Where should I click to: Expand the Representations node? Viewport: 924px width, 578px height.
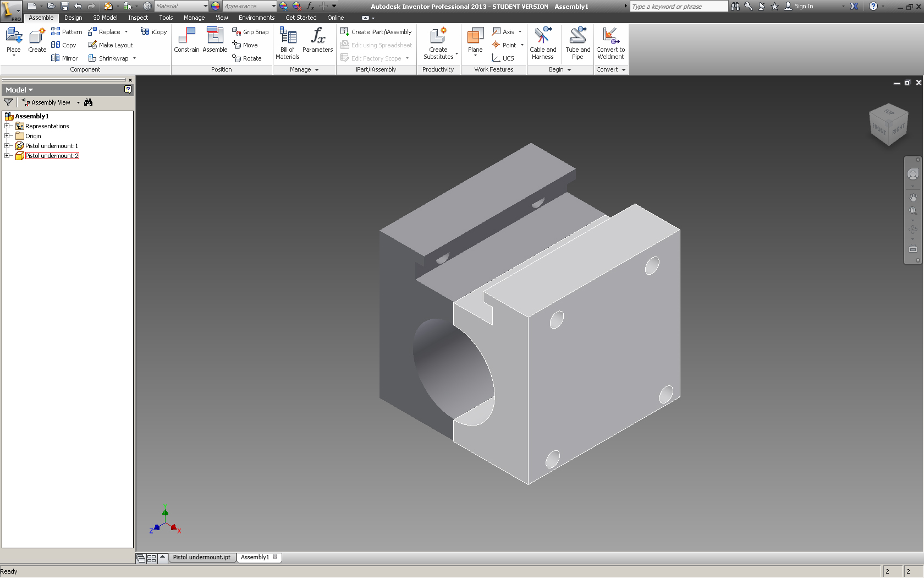coord(7,126)
